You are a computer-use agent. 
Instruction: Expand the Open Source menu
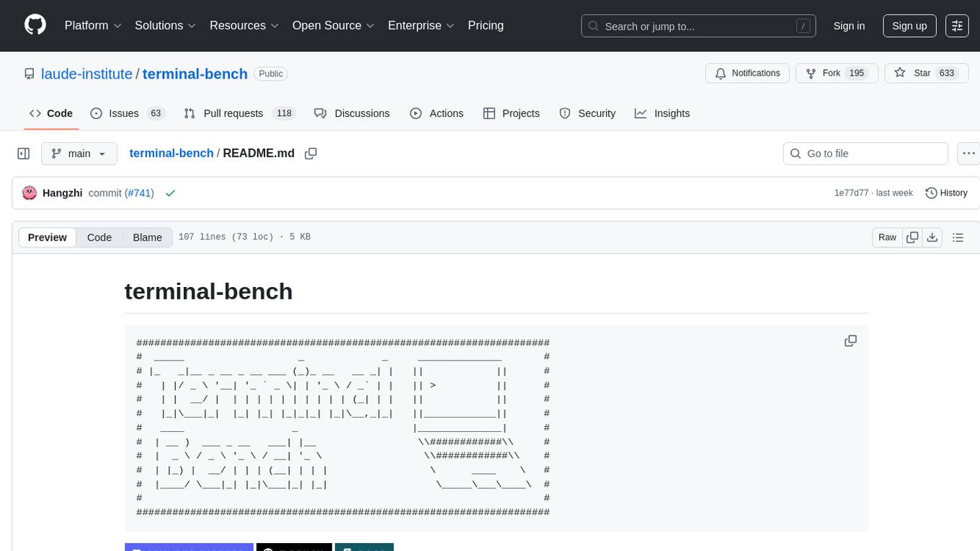tap(334, 25)
